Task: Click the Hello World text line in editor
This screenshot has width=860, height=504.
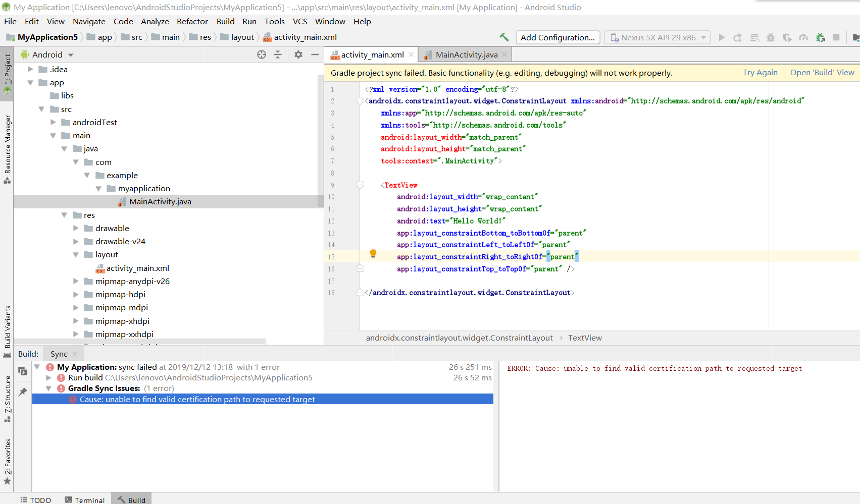Action: pos(450,221)
